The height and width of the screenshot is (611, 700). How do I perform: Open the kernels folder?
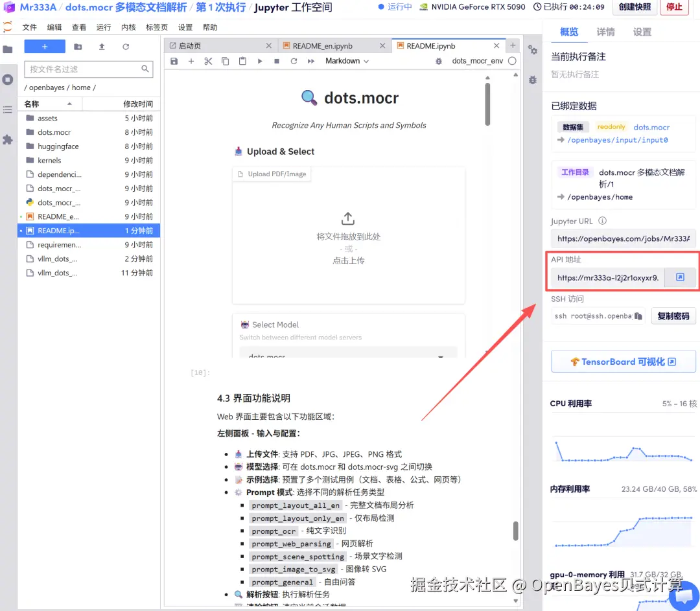pos(89,160)
